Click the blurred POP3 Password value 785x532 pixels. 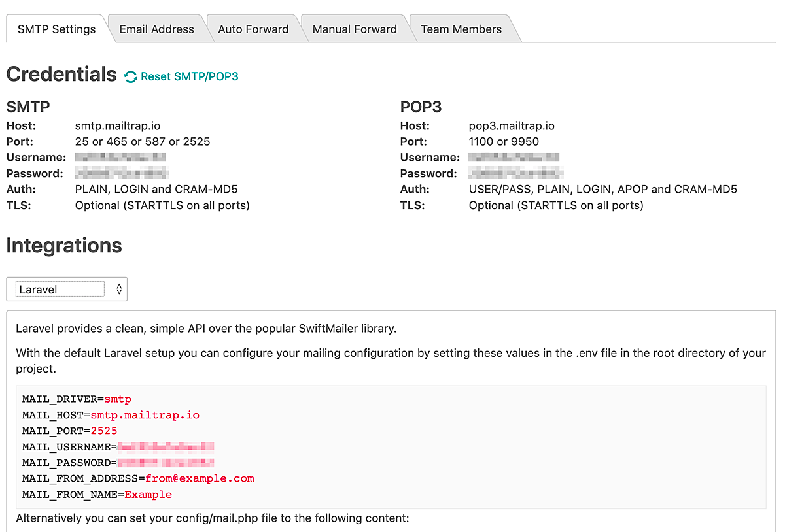click(x=516, y=173)
